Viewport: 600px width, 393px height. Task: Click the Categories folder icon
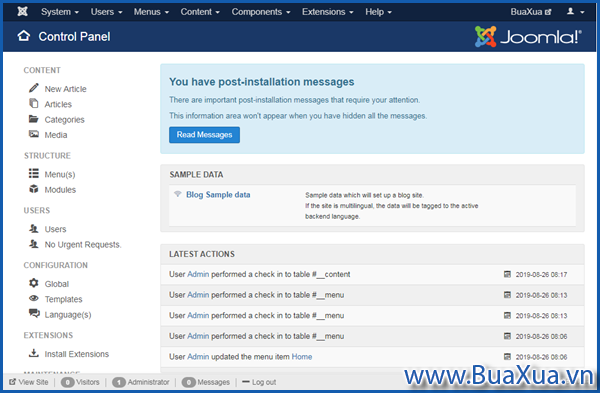(34, 119)
